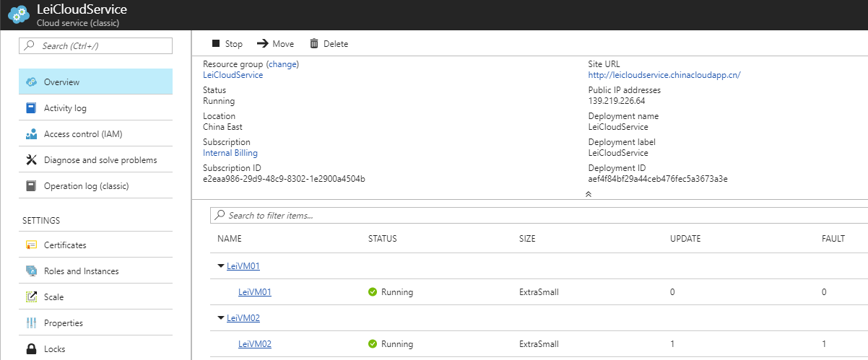Viewport: 868px width, 360px height.
Task: Open Access control (IAM) menu item
Action: pyautogui.click(x=96, y=134)
